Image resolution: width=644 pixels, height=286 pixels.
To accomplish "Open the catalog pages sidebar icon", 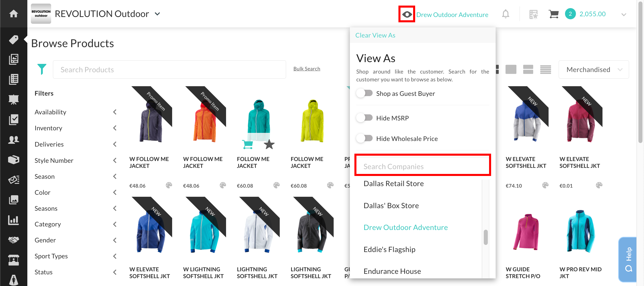I will 13,59.
